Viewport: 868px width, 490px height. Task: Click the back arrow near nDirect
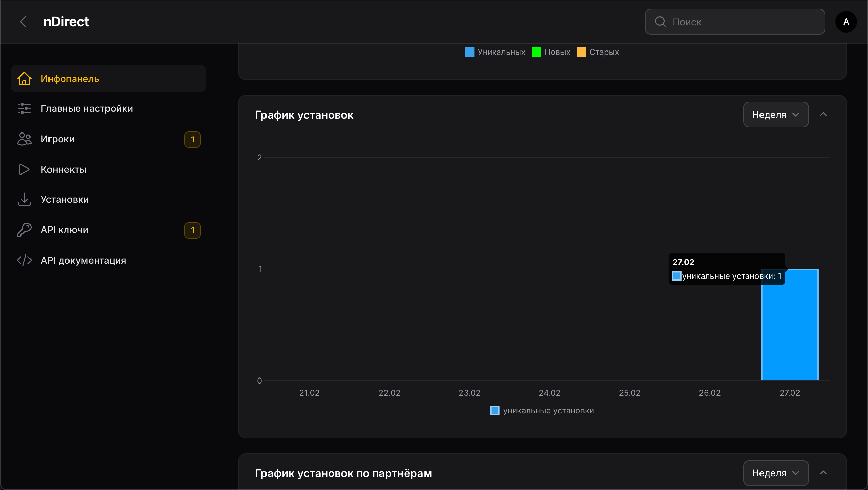click(23, 22)
